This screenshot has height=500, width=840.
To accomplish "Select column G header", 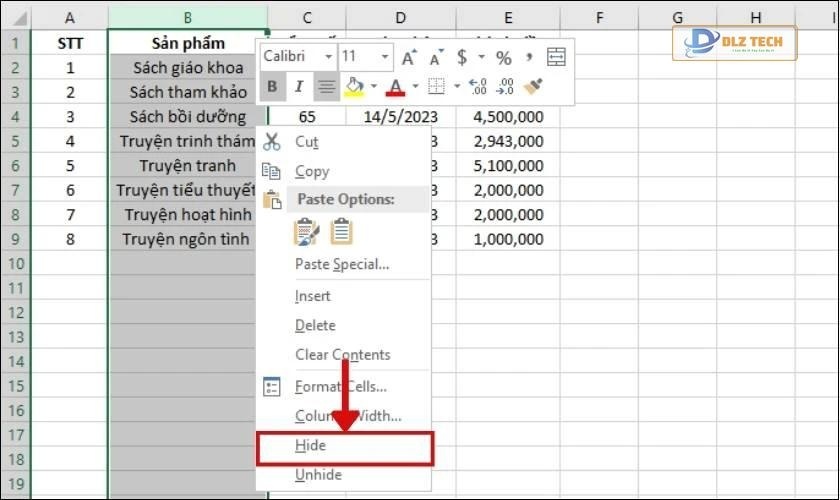I will click(677, 18).
